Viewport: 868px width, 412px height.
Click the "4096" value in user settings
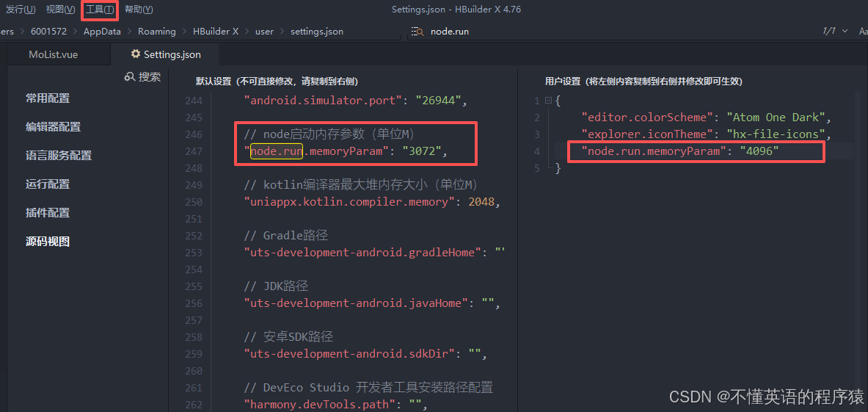pyautogui.click(x=759, y=151)
